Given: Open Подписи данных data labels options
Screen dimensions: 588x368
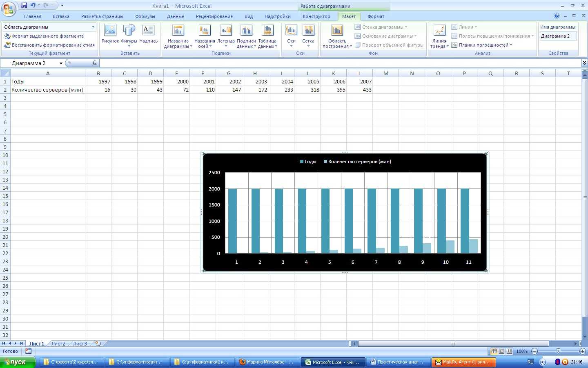Looking at the screenshot, I should (x=246, y=36).
